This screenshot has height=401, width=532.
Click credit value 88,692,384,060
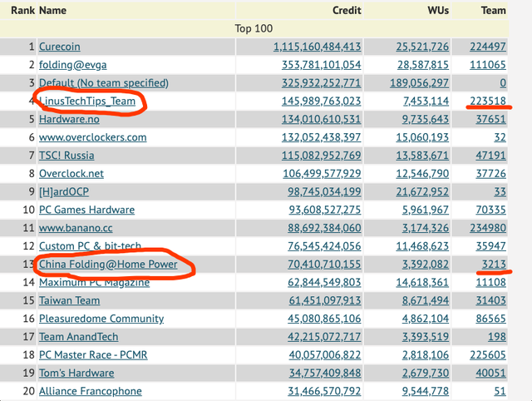point(324,228)
